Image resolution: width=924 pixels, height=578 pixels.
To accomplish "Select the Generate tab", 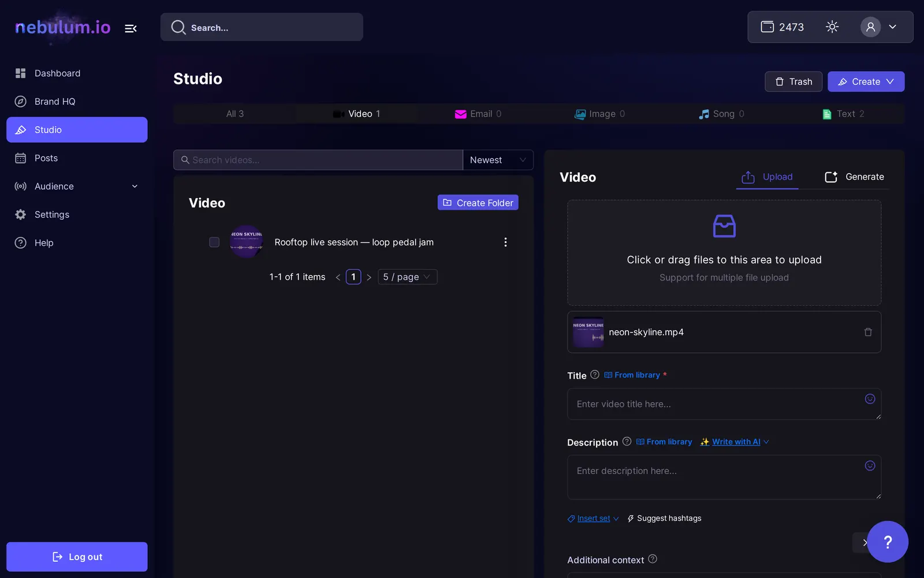I will coord(854,177).
